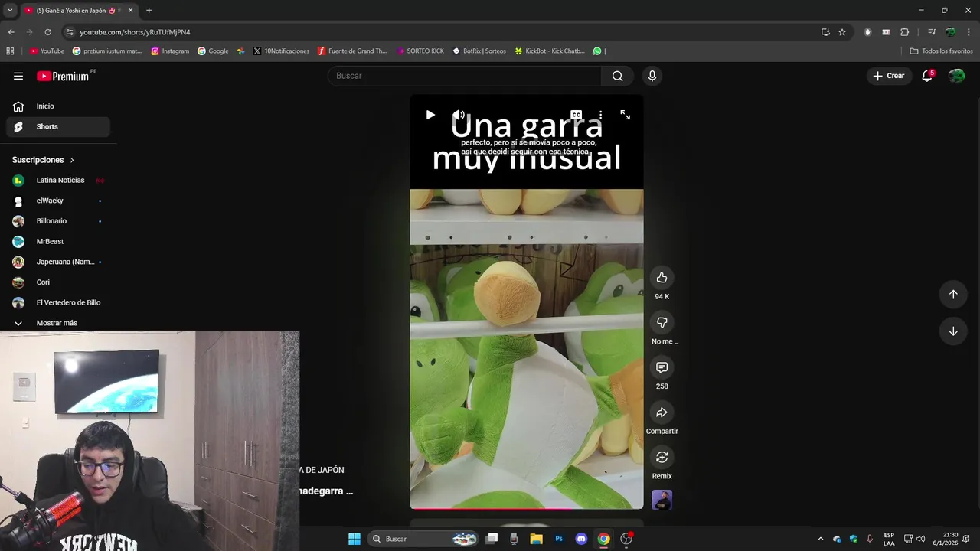Viewport: 980px width, 551px height.
Task: Click the taskbar Buscar search box
Action: [423, 539]
